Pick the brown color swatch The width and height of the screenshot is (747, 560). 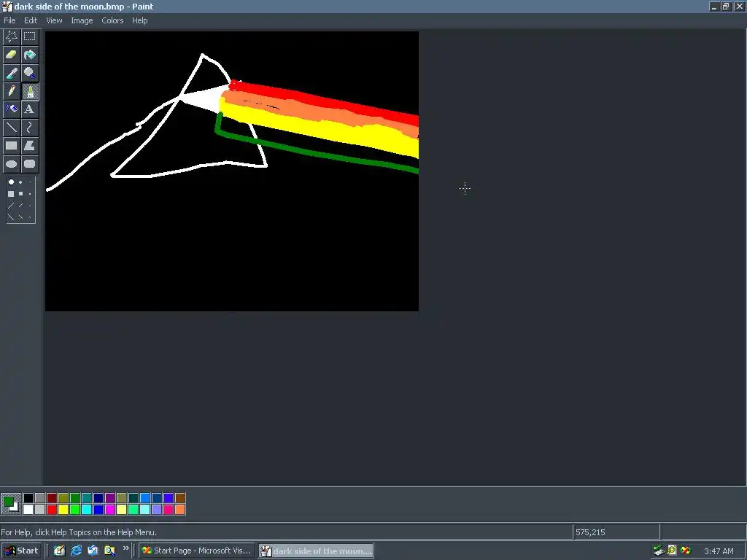point(180,498)
